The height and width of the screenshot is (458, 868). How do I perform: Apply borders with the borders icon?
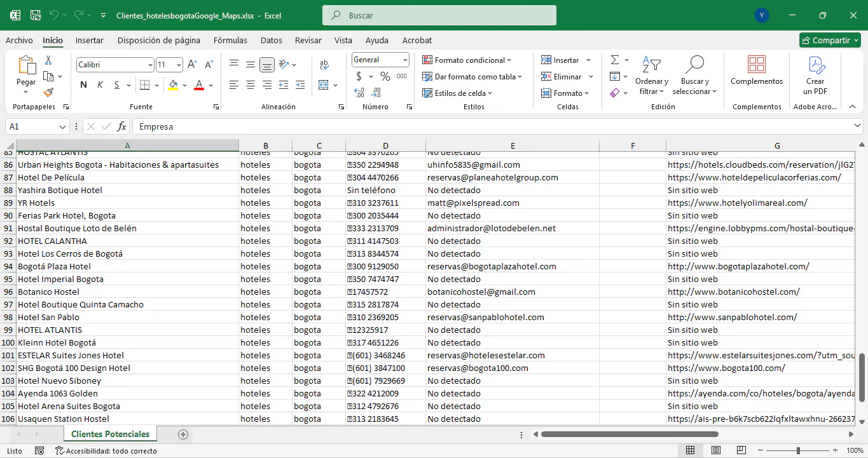click(144, 85)
